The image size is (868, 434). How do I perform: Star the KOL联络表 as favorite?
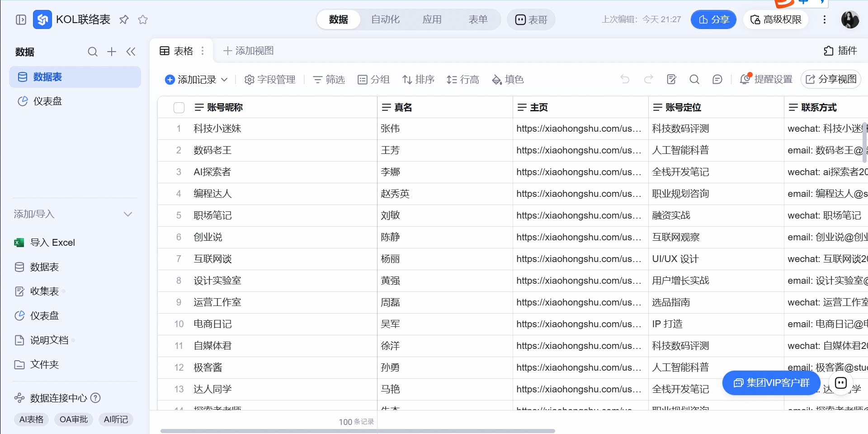(143, 19)
